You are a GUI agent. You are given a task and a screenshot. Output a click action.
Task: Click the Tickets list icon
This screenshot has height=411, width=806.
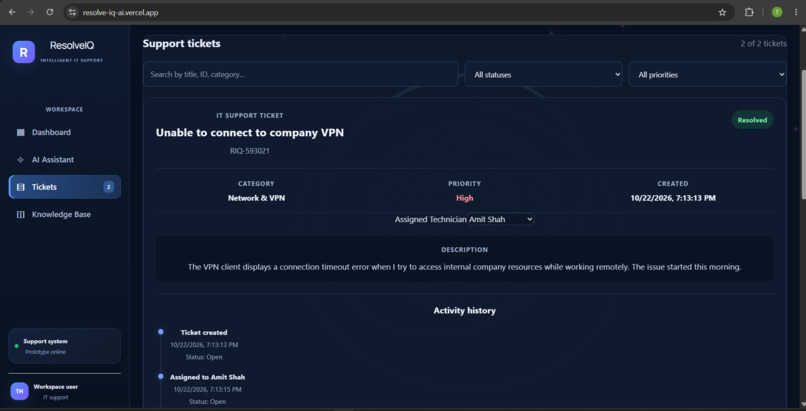(x=21, y=188)
